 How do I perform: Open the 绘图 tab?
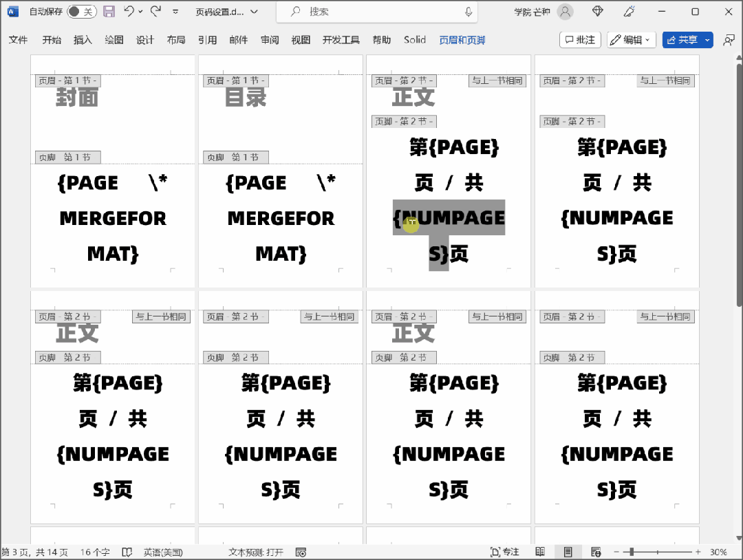click(114, 40)
